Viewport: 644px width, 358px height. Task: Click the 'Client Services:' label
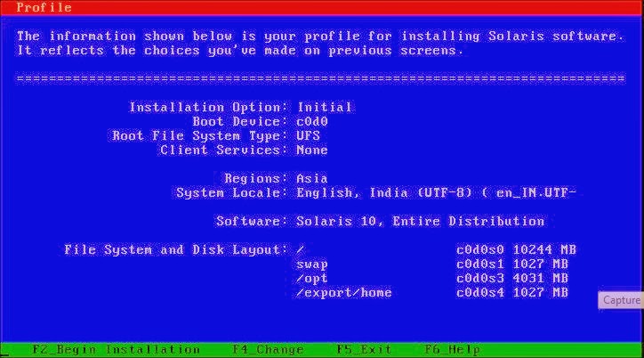(x=224, y=150)
